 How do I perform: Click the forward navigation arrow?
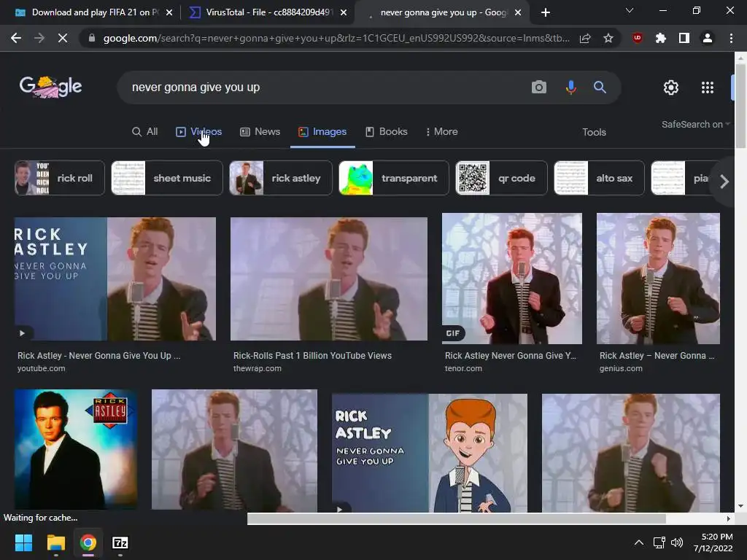point(39,38)
